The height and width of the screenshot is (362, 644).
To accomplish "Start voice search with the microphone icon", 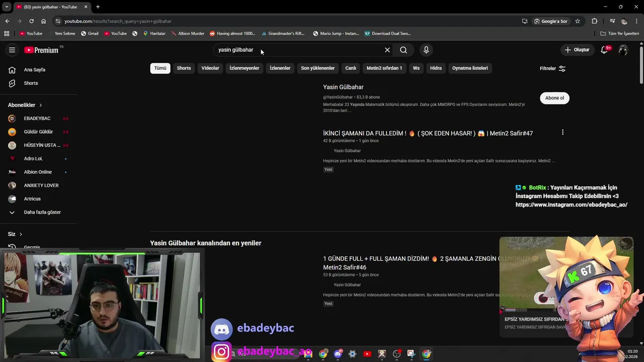I will coord(426,50).
